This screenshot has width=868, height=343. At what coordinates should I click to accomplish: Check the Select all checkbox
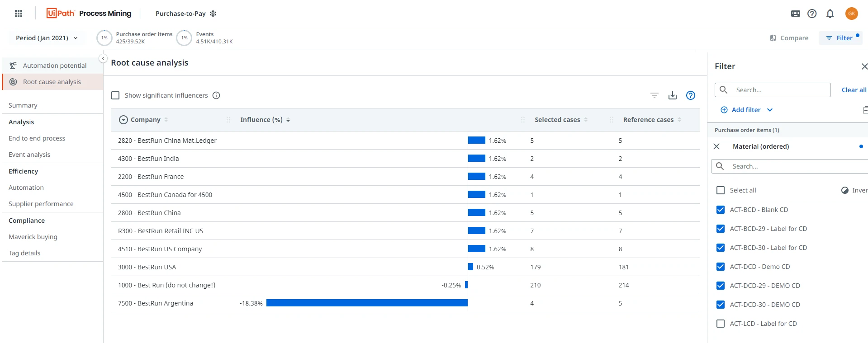[721, 190]
